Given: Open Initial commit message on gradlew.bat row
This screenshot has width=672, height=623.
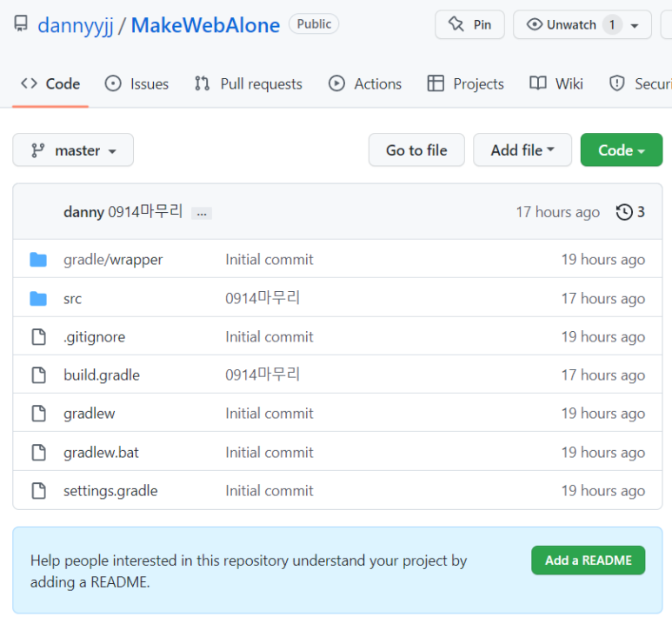Looking at the screenshot, I should click(x=269, y=453).
